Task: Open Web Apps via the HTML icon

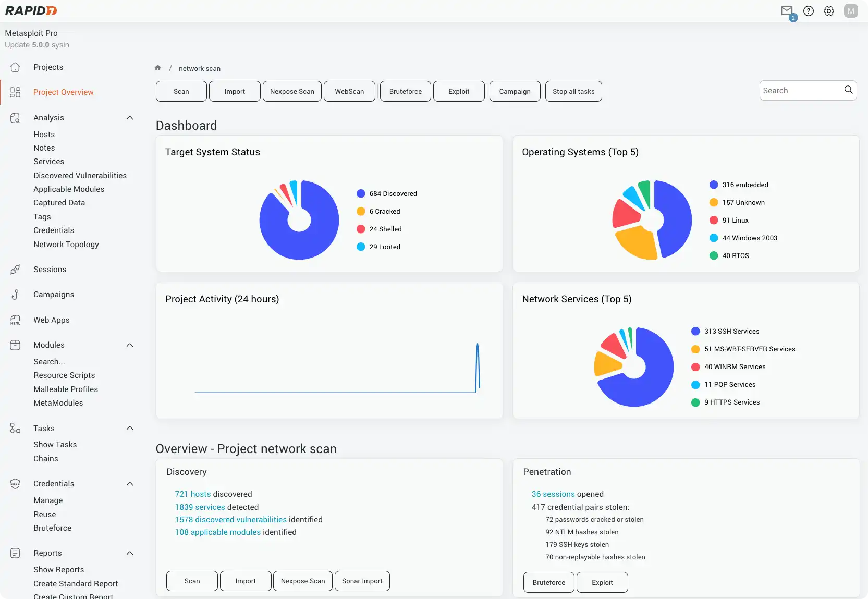Action: pos(15,320)
